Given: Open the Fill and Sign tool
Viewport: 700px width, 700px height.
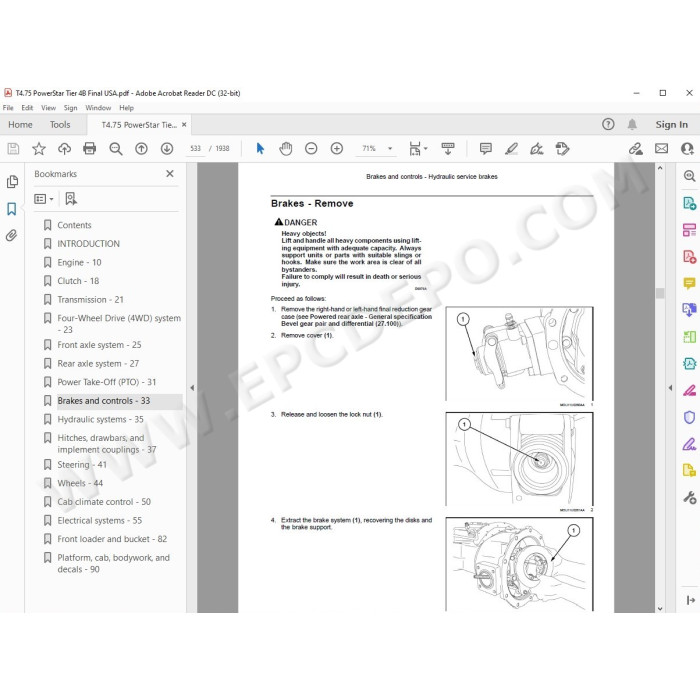Looking at the screenshot, I should (537, 149).
